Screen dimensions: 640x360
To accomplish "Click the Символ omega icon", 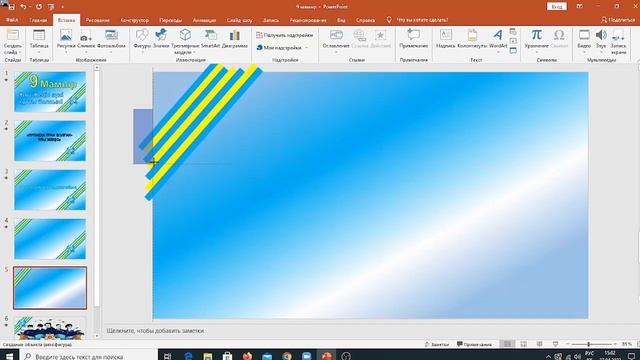I will tap(559, 36).
